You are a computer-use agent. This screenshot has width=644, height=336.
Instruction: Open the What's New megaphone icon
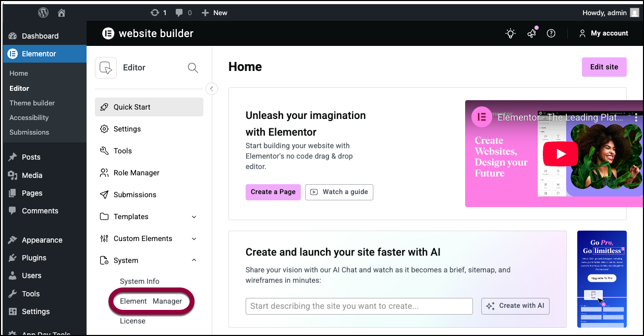point(531,33)
